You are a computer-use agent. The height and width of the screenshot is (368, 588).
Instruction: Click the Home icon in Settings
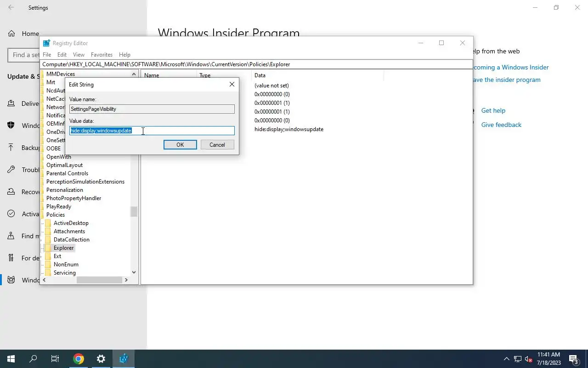pyautogui.click(x=11, y=34)
